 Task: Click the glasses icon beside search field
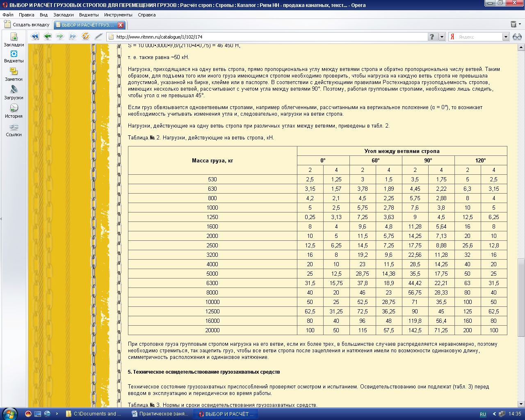tap(517, 37)
